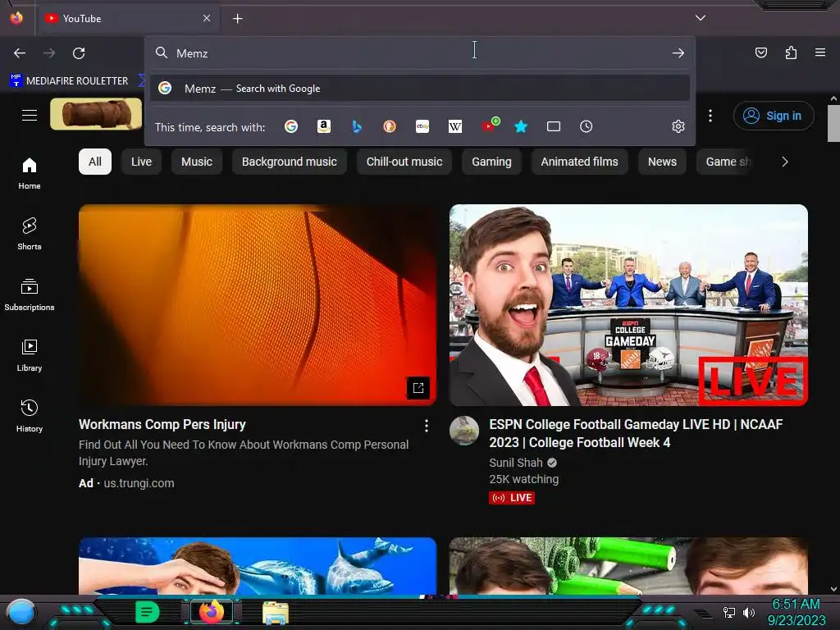Open the dolphin video thumbnail
The height and width of the screenshot is (630, 840).
[x=258, y=566]
